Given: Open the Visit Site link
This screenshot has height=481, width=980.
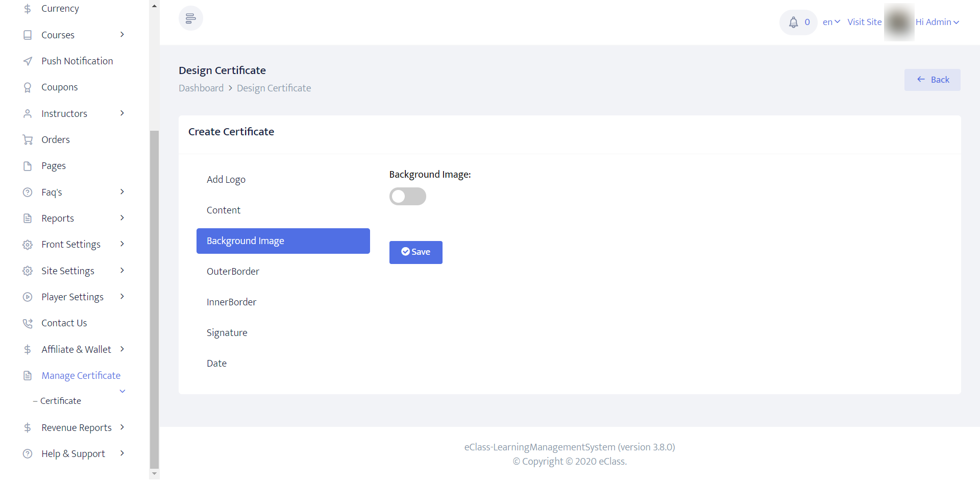Looking at the screenshot, I should click(x=864, y=22).
